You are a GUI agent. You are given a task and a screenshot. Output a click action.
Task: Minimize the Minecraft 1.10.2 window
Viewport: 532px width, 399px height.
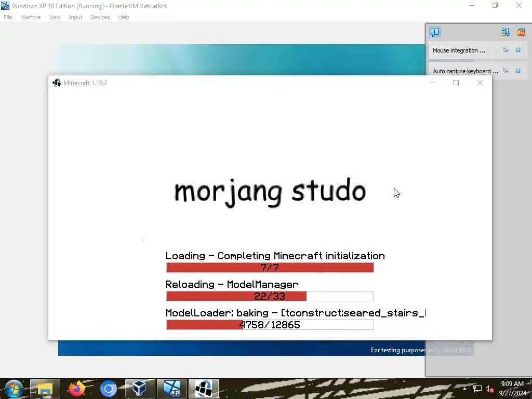(x=433, y=83)
